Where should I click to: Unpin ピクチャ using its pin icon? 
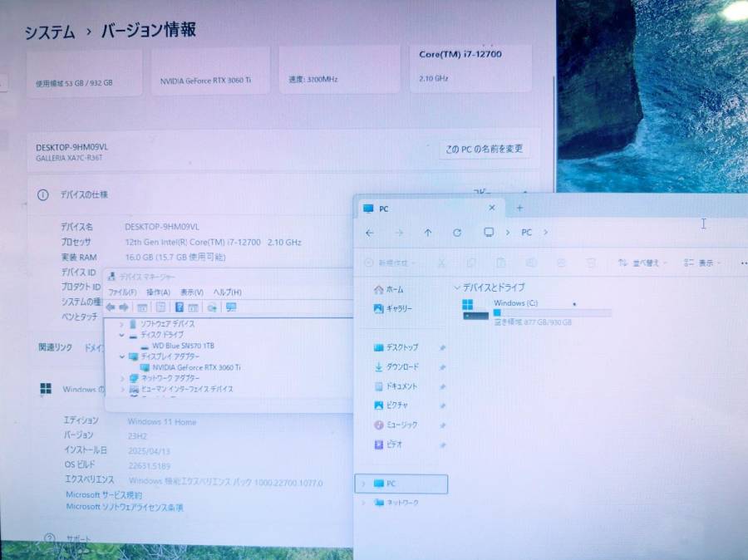coord(442,405)
